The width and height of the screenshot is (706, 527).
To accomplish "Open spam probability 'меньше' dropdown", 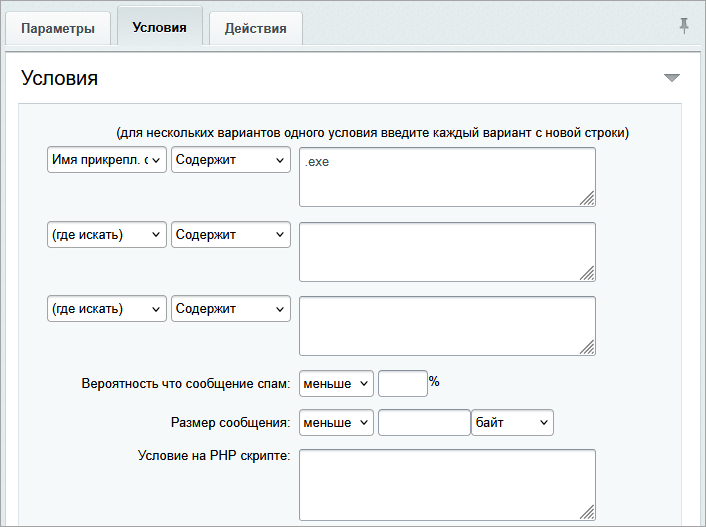I will coord(336,383).
